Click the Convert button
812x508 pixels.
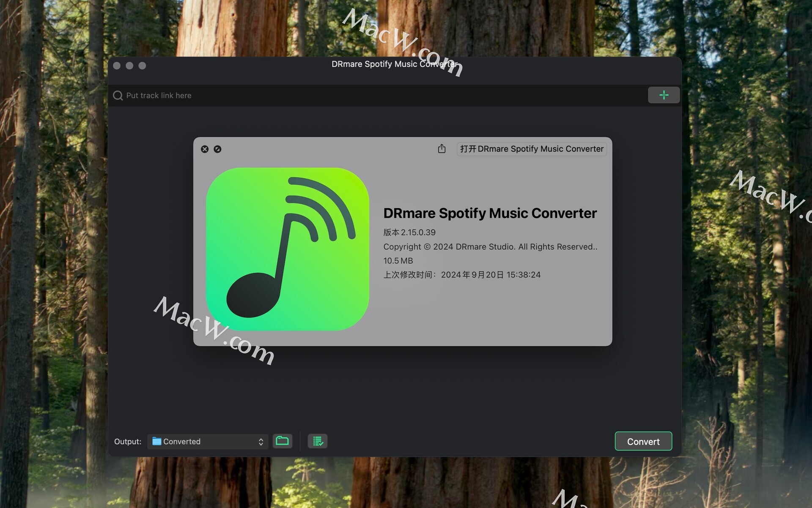[643, 441]
